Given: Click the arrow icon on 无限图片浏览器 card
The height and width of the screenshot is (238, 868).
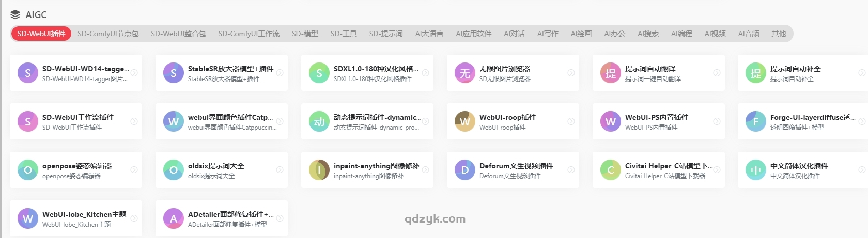Looking at the screenshot, I should (x=571, y=73).
